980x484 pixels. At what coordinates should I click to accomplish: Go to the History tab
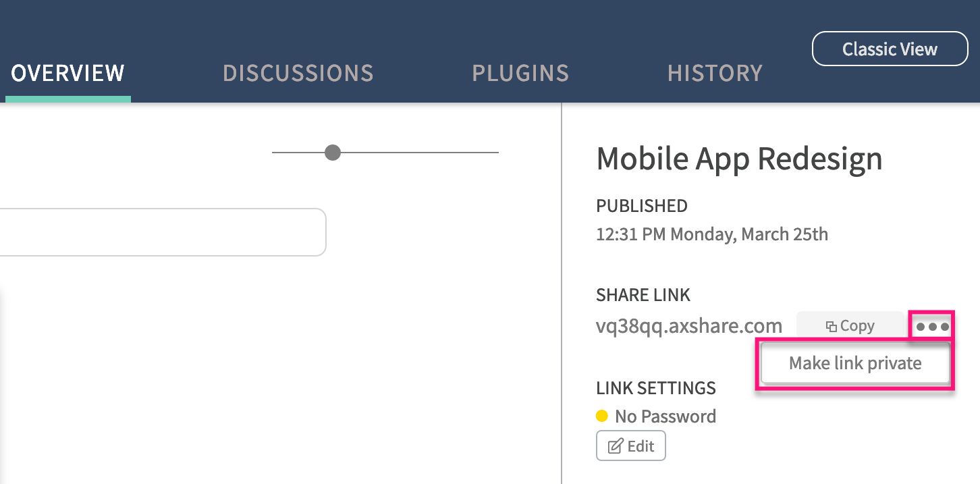[x=715, y=73]
